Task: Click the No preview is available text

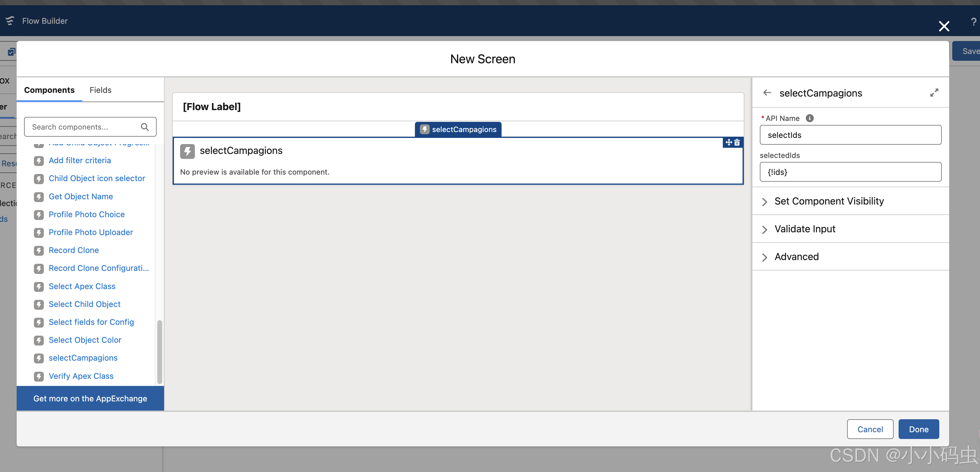Action: (254, 172)
